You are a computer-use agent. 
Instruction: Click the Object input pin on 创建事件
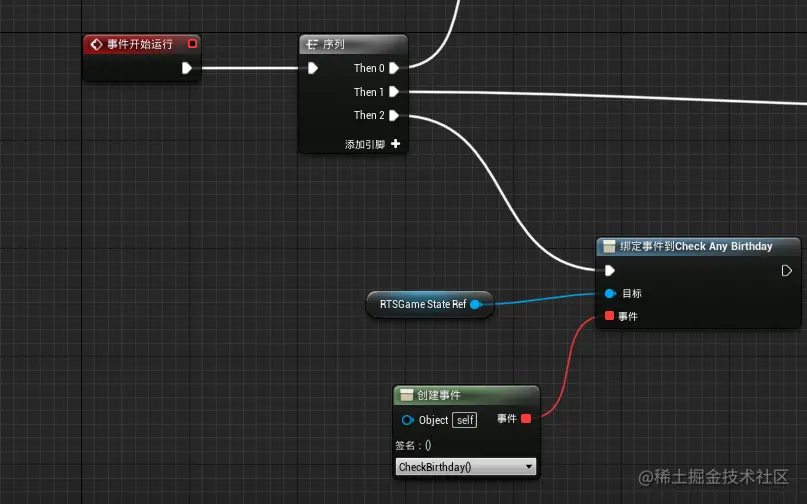coord(407,420)
